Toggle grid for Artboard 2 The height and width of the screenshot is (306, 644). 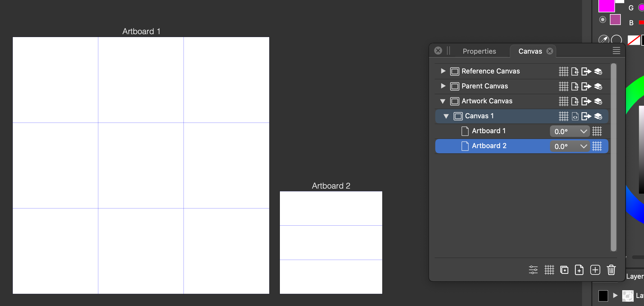(x=597, y=146)
